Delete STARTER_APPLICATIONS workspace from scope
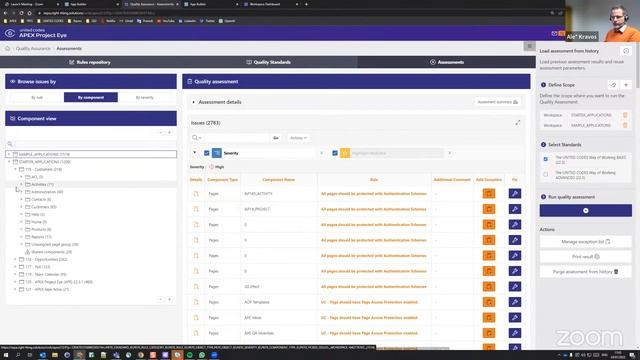The width and height of the screenshot is (640, 360). (x=624, y=115)
